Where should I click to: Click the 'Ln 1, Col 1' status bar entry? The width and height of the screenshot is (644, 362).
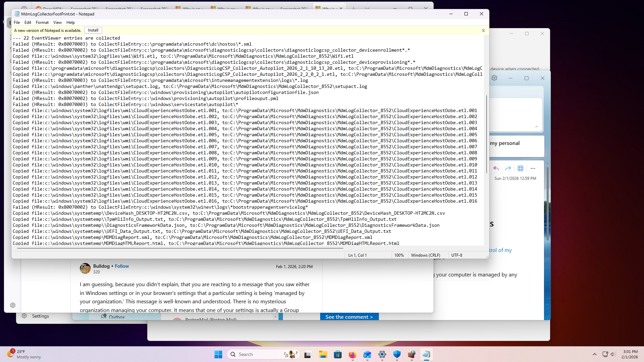click(357, 255)
